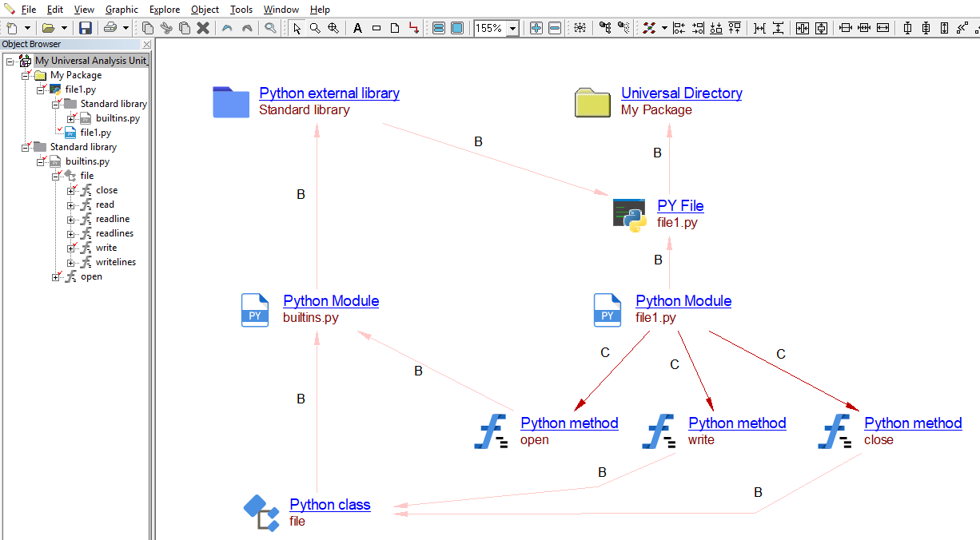Click the print icon in toolbar
The image size is (980, 540).
[x=110, y=28]
